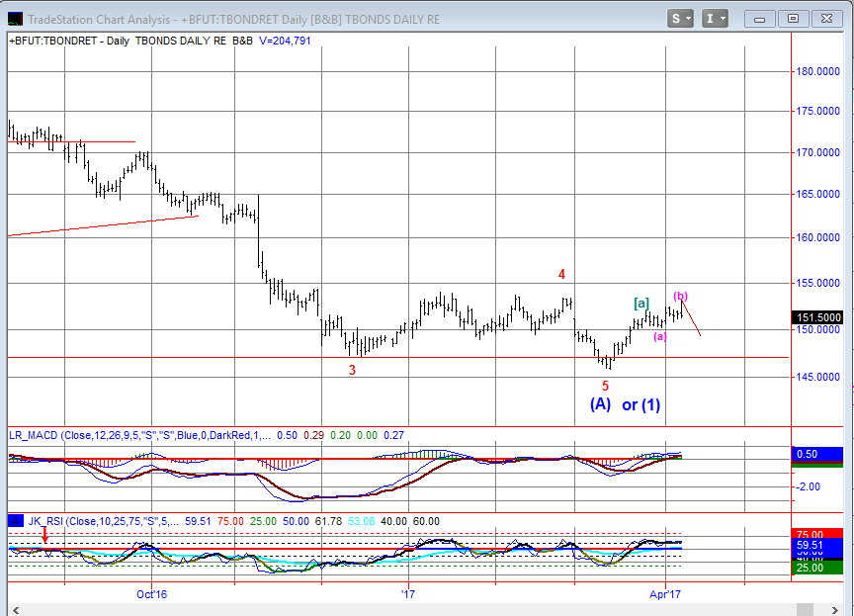Select the magenta (a) wave label
The image size is (854, 616).
click(660, 336)
